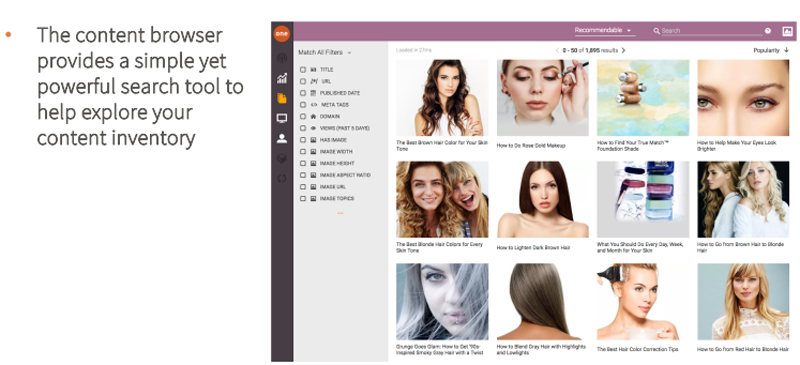Open the Best Blonde Hair Colors thumbnail

click(x=442, y=199)
